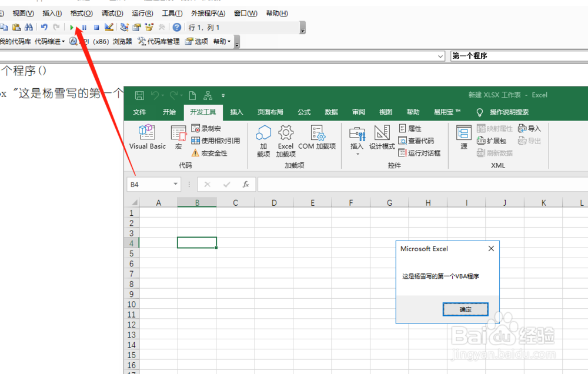Toggle Design Mode icon in VBA toolbar

click(x=109, y=27)
